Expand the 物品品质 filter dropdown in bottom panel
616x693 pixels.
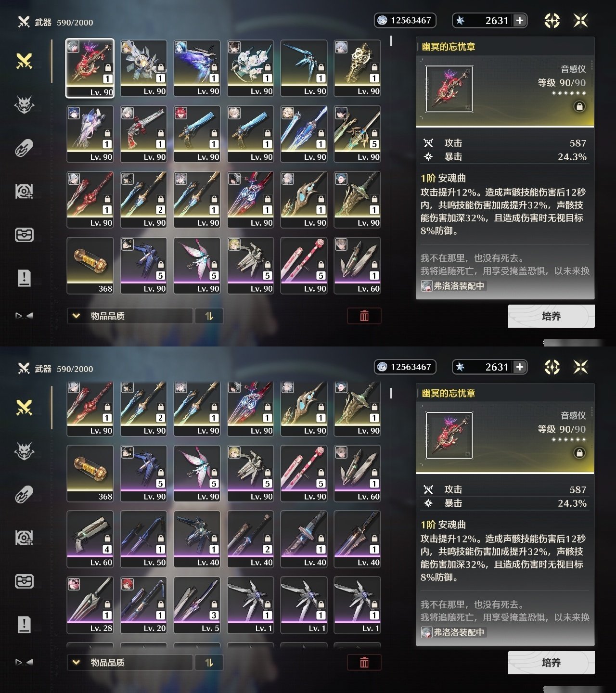[x=130, y=662]
